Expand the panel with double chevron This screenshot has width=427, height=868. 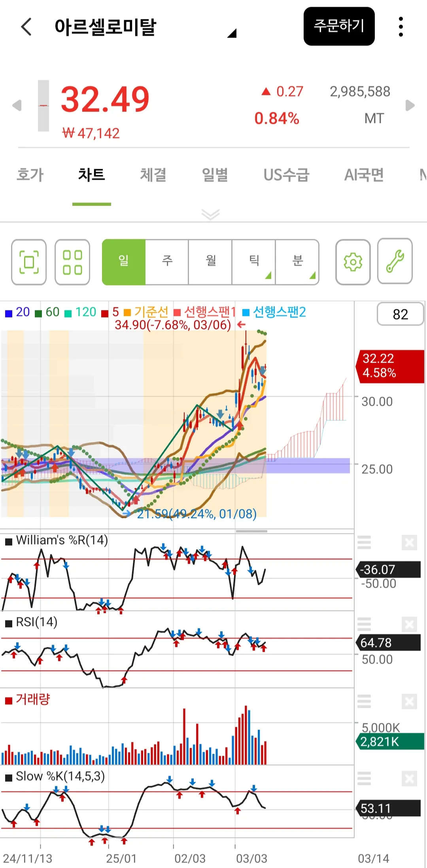tap(210, 214)
